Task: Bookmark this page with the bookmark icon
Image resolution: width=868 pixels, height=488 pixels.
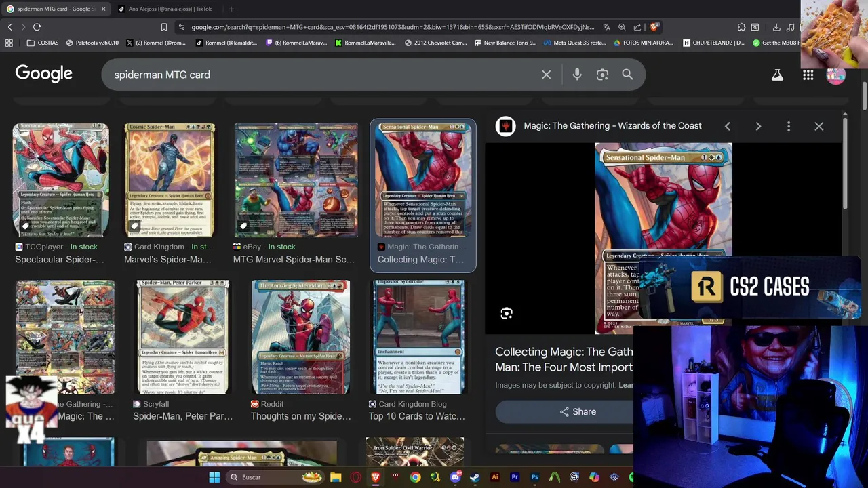Action: coord(163,27)
